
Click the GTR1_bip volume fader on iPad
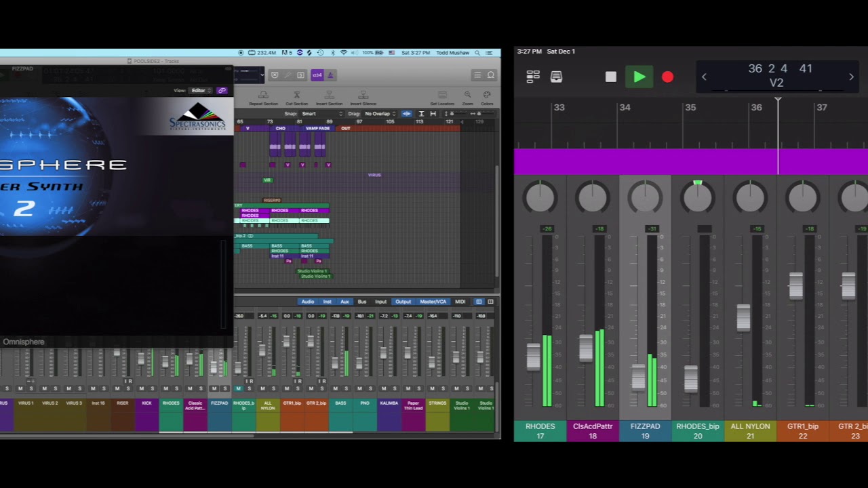(796, 285)
